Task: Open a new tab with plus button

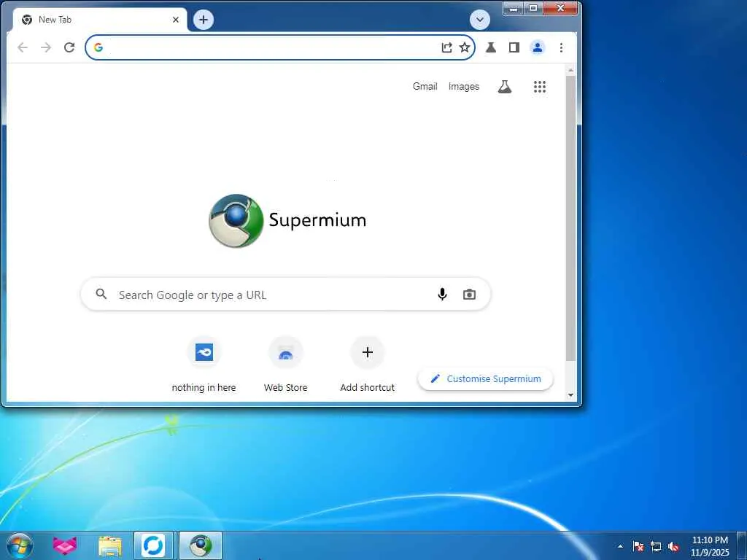Action: (x=204, y=20)
